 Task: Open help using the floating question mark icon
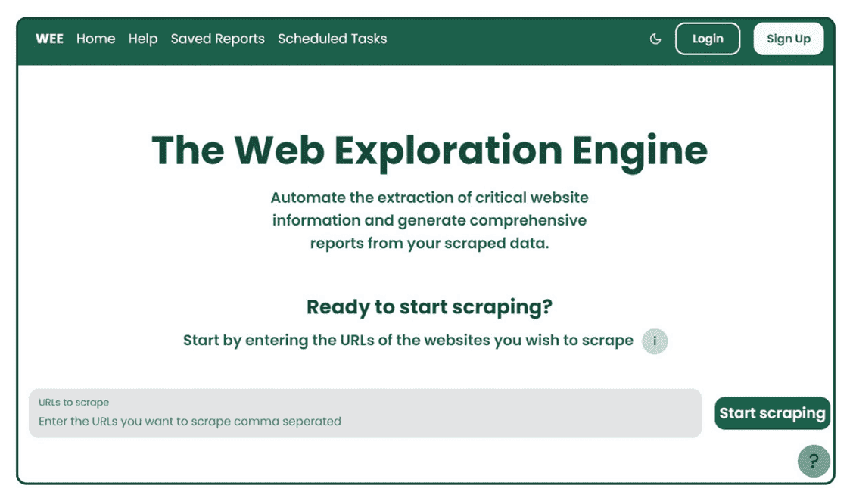813,460
